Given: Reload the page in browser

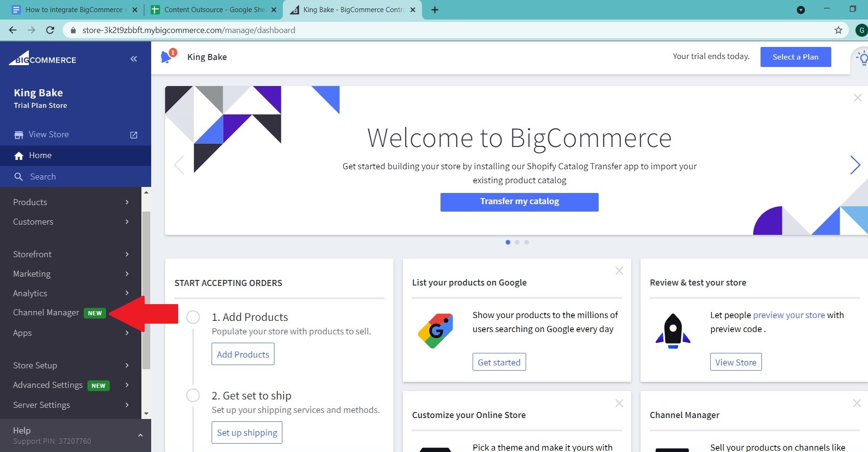Looking at the screenshot, I should pos(50,30).
